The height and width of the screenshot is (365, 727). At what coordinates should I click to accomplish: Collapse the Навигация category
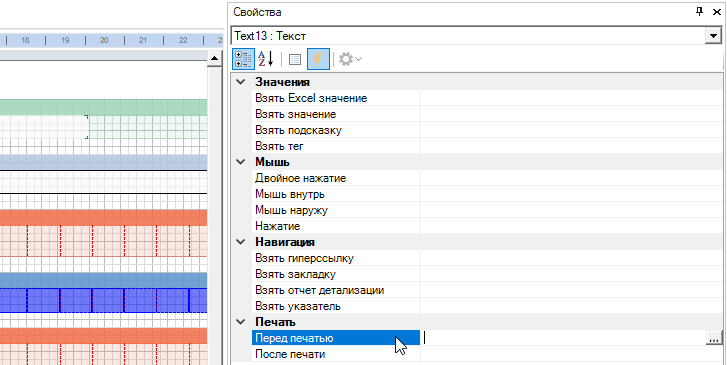click(x=241, y=242)
